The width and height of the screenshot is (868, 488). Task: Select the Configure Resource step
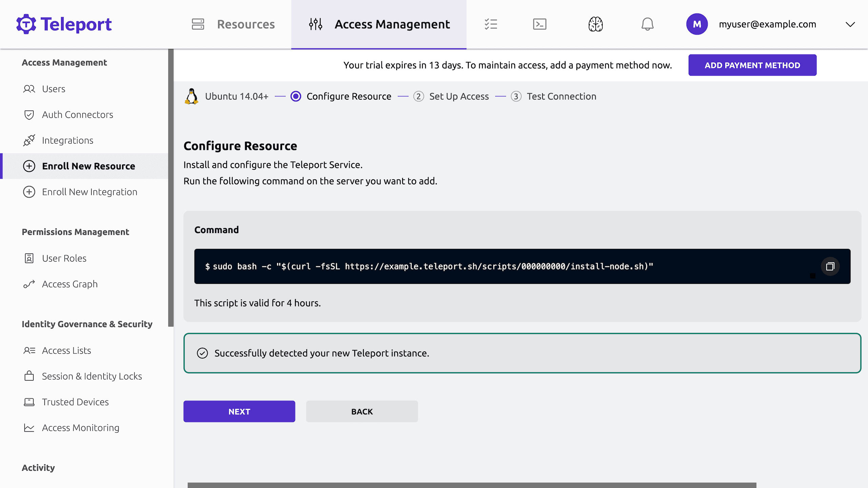click(x=349, y=96)
